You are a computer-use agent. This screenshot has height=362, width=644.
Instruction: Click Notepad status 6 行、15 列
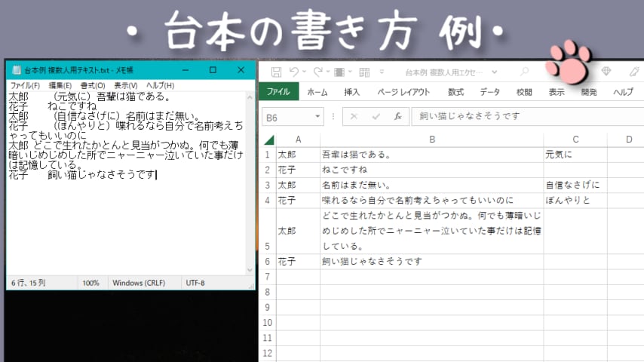(29, 283)
